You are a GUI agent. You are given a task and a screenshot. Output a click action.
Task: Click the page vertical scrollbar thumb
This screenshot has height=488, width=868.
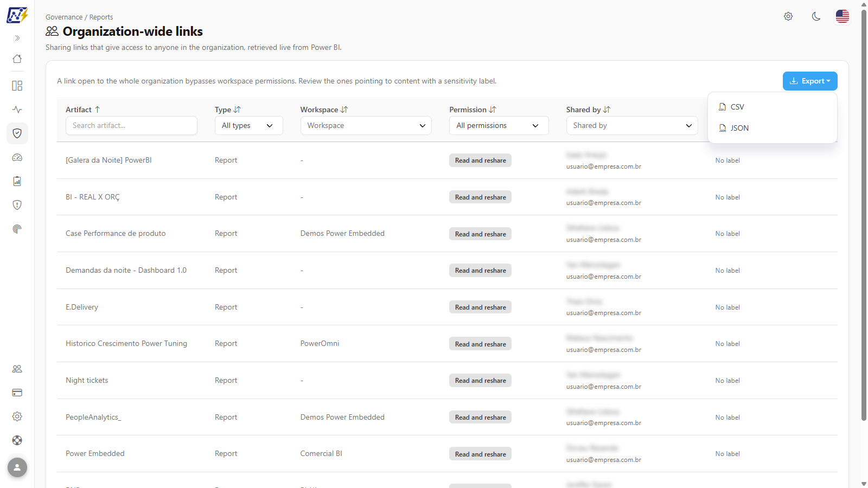864,214
